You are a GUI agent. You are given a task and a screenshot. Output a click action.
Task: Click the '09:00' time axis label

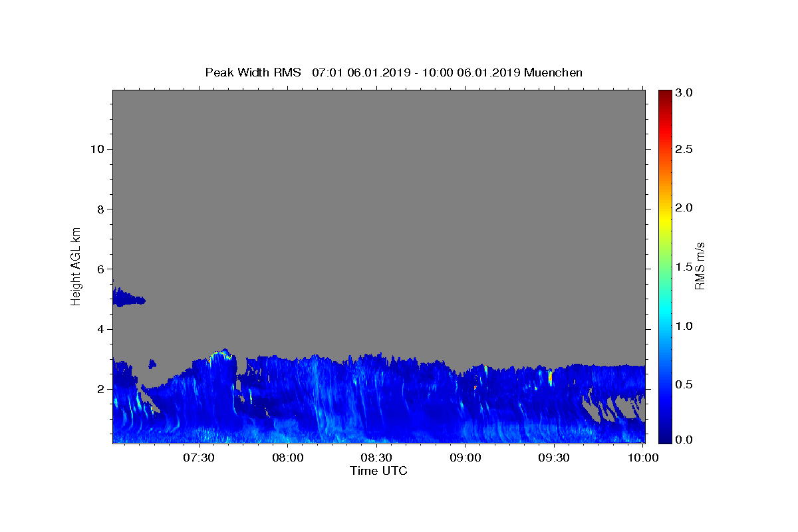click(465, 458)
